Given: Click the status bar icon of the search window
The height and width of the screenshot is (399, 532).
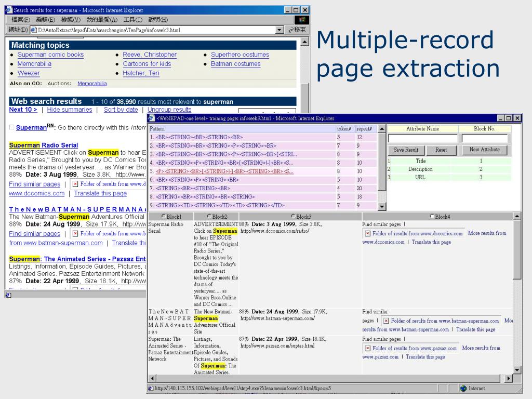Looking at the screenshot, I should coord(8,295).
